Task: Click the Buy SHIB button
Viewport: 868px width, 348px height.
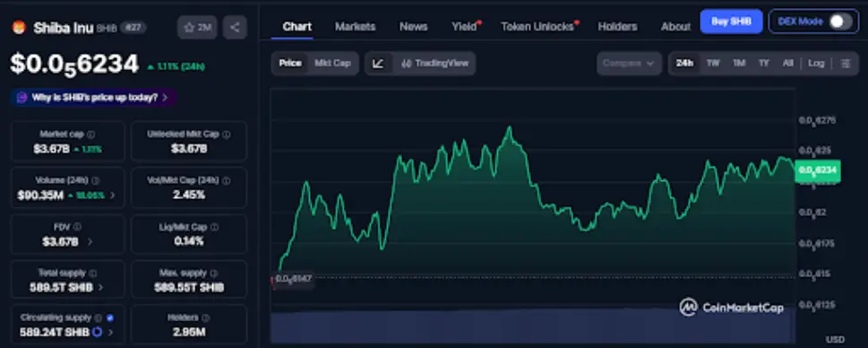Action: 731,22
